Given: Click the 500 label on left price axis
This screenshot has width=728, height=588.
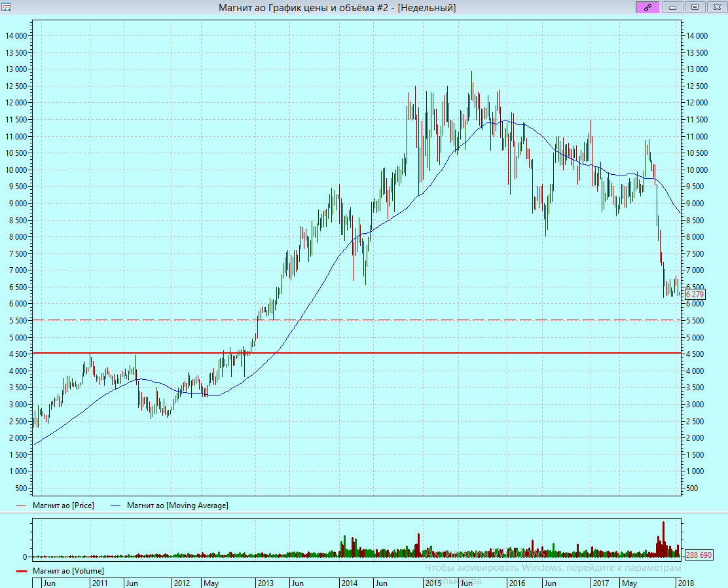Looking at the screenshot, I should tap(21, 488).
